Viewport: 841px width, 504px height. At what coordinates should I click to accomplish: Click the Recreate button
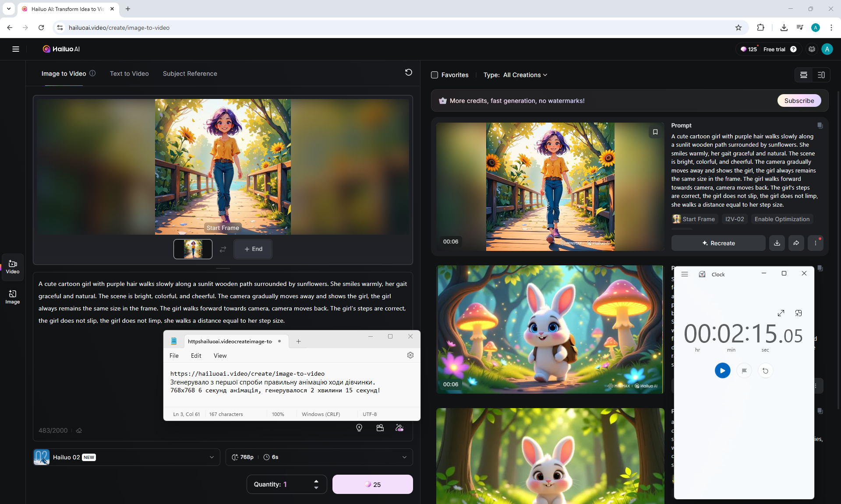[718, 243]
